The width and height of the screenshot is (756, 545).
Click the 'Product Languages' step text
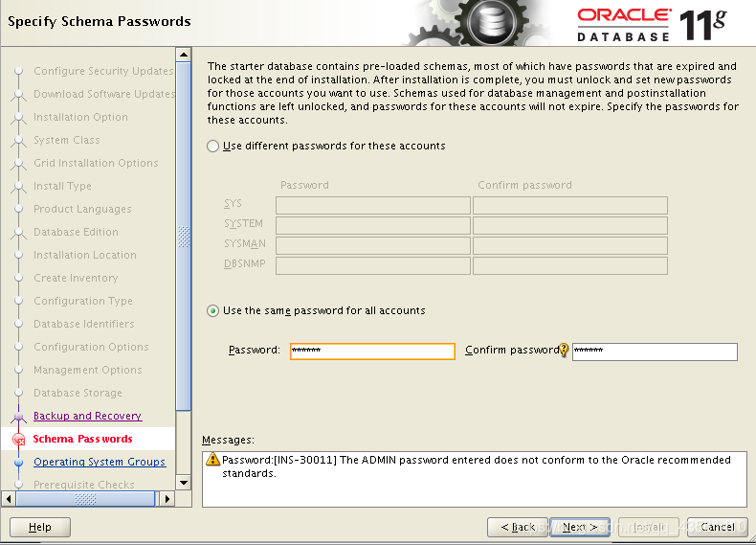(x=82, y=209)
